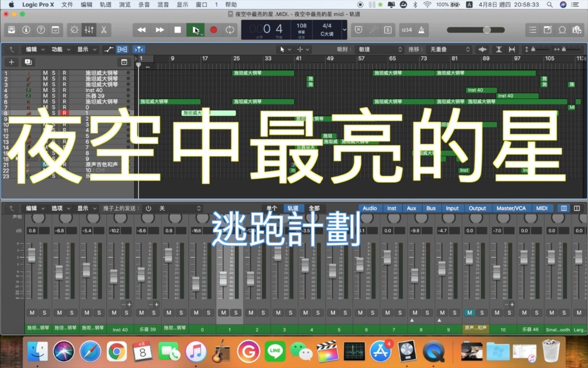Screen dimensions: 588x368
Task: Open Final Cut Pro in Dock
Action: click(x=328, y=352)
